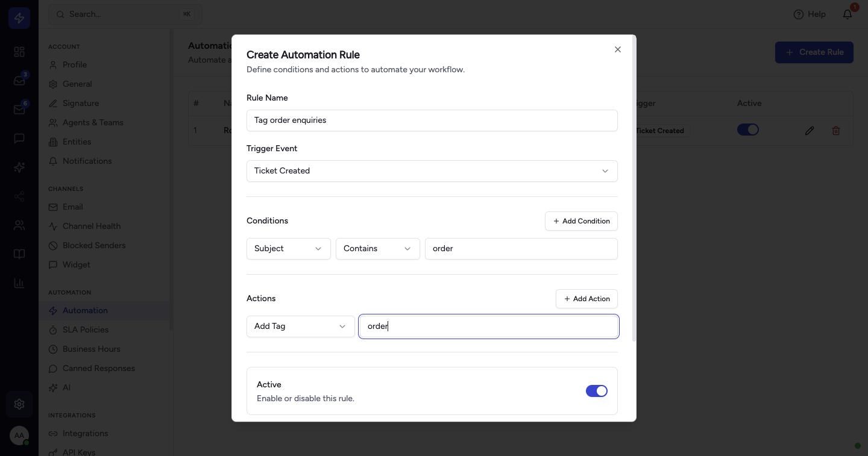Click the Add Condition button

[581, 221]
